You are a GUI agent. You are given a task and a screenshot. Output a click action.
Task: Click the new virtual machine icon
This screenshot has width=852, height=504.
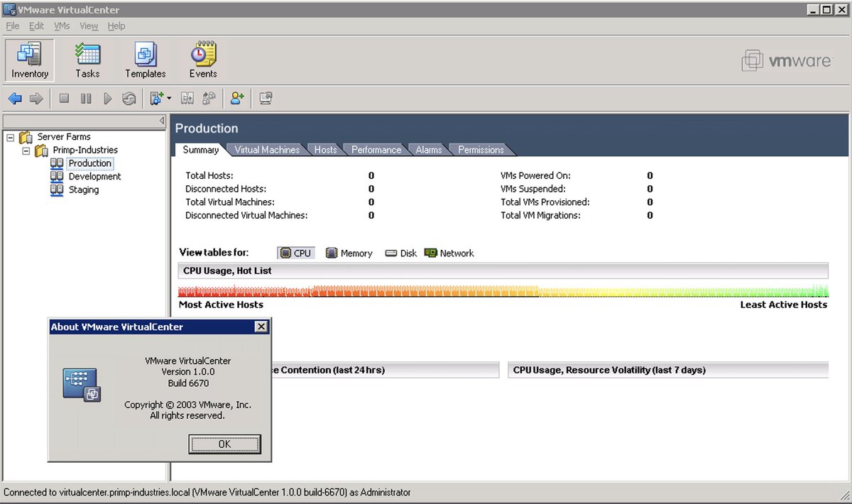tap(156, 99)
